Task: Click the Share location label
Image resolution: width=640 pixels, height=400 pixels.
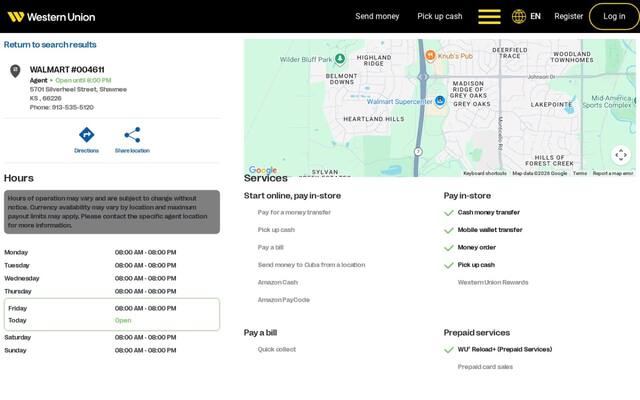Action: click(132, 151)
